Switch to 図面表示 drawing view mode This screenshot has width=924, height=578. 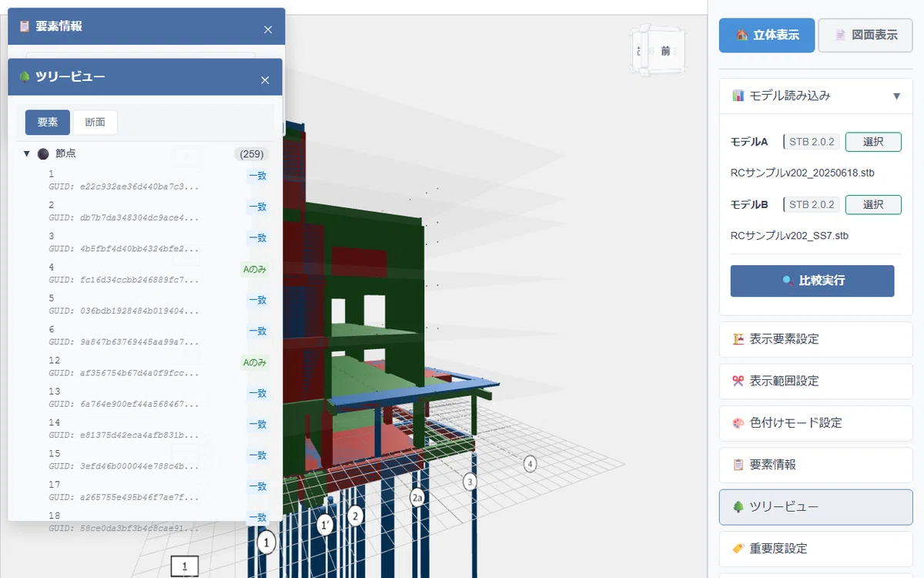865,35
